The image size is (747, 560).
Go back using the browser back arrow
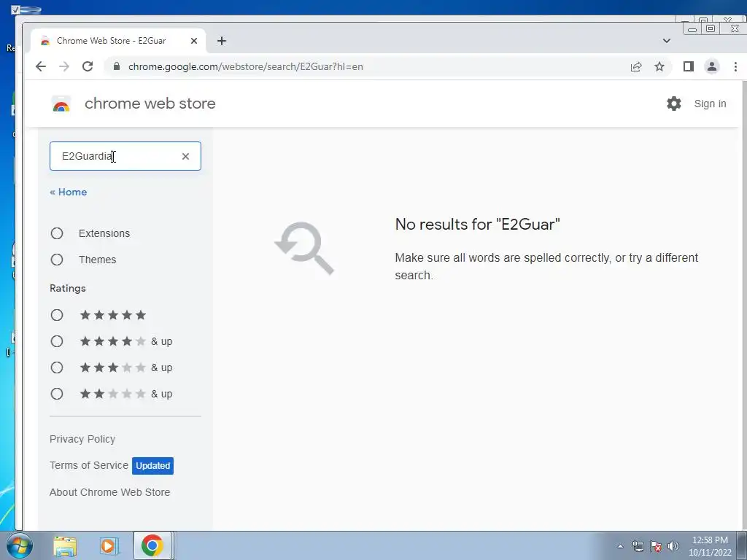click(41, 66)
